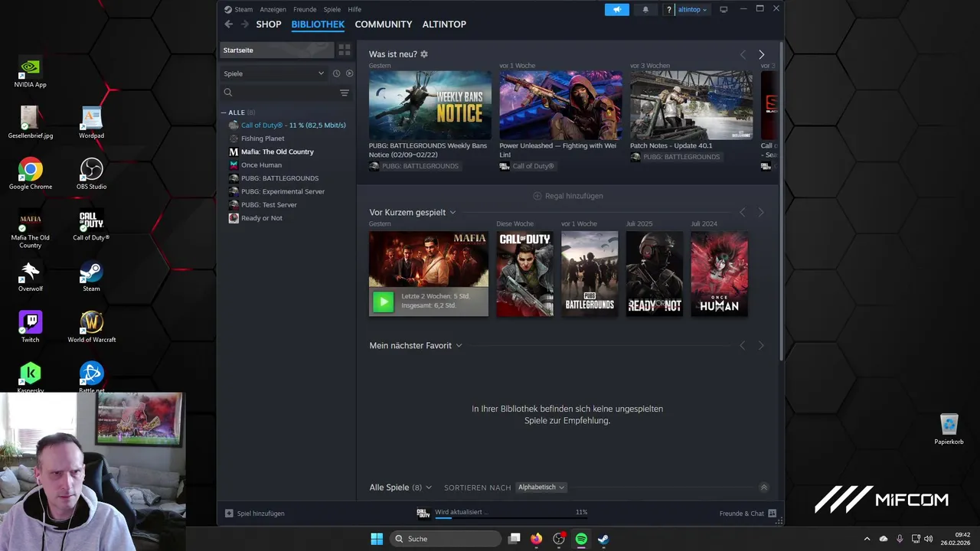This screenshot has height=551, width=980.
Task: Switch to the COMMUNITY tab
Action: 384,24
